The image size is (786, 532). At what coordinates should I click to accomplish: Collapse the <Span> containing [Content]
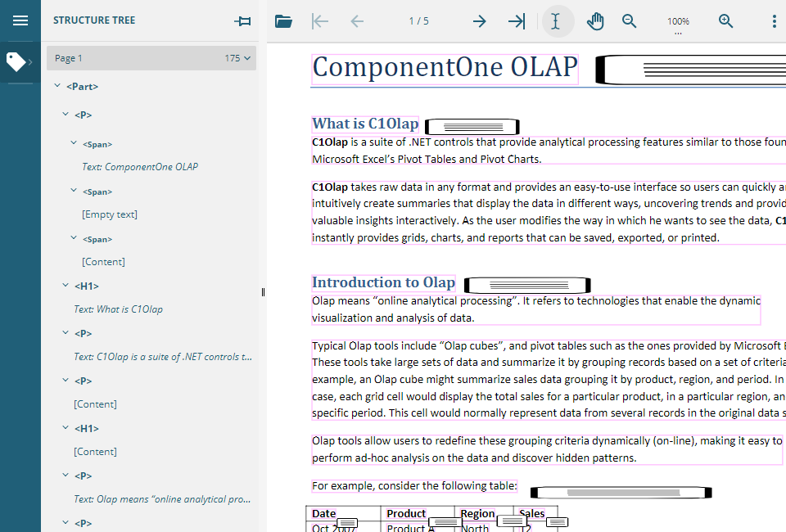(x=74, y=238)
